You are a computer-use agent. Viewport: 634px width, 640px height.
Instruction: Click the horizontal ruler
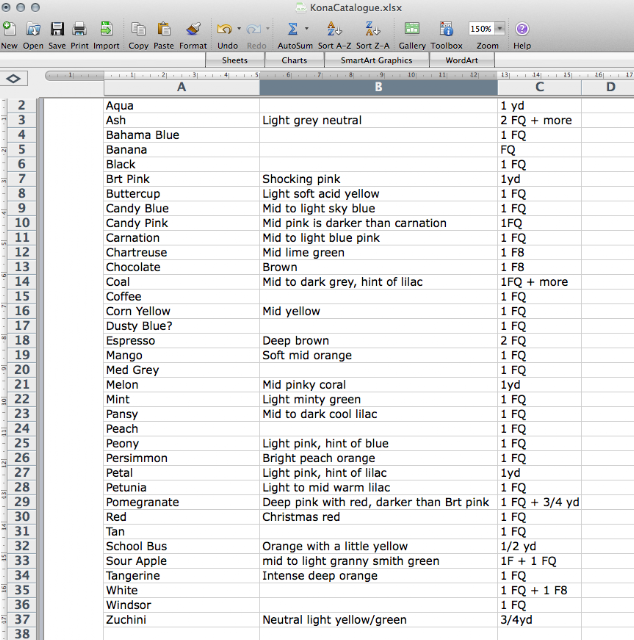tap(339, 75)
